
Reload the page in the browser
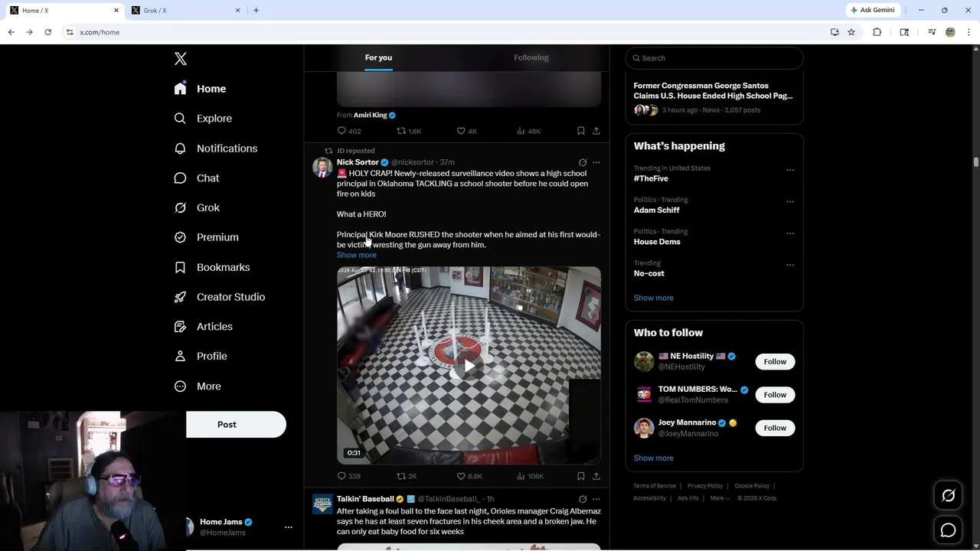(47, 32)
